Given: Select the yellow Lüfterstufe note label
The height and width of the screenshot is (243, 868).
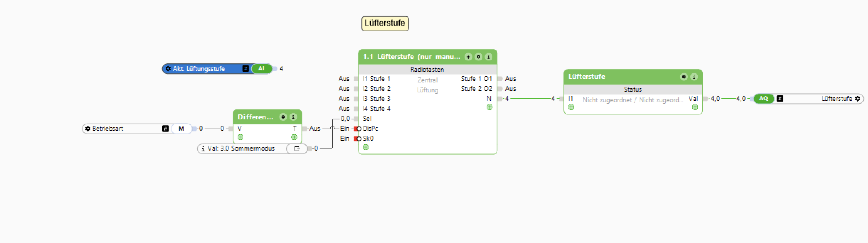Looking at the screenshot, I should pyautogui.click(x=385, y=23).
